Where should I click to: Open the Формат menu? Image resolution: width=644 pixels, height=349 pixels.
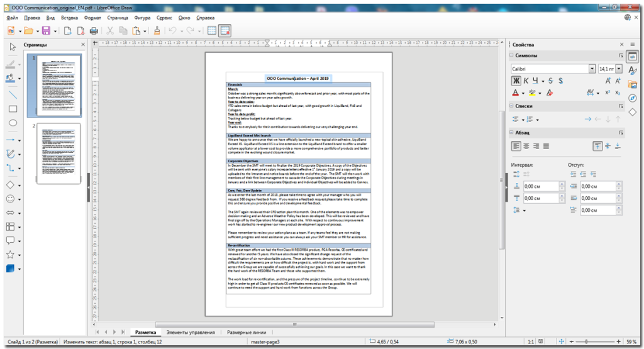click(x=92, y=18)
